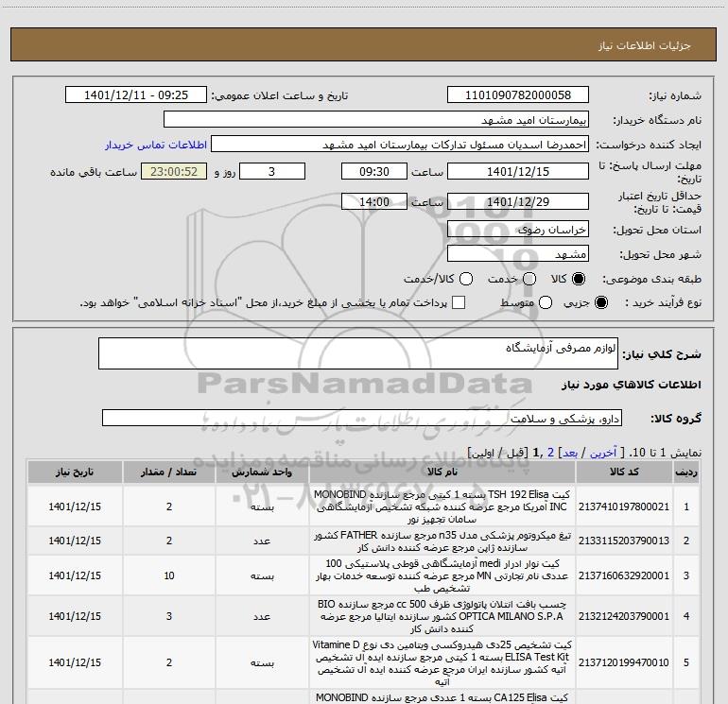Click the announcement date field 1401/12/11 - 09:25
This screenshot has width=728, height=704.
coord(136,94)
